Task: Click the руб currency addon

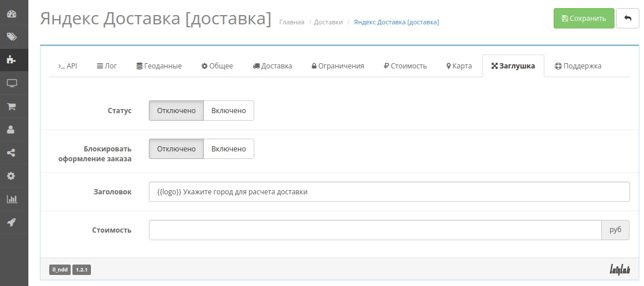Action: (615, 230)
